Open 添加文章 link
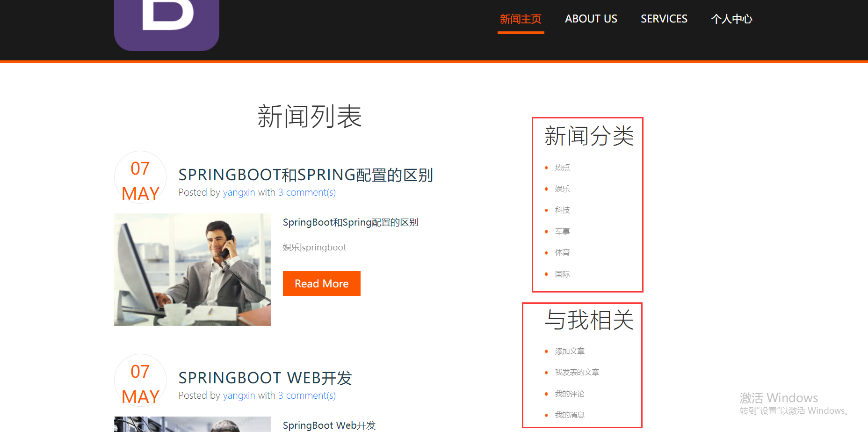 pos(570,351)
